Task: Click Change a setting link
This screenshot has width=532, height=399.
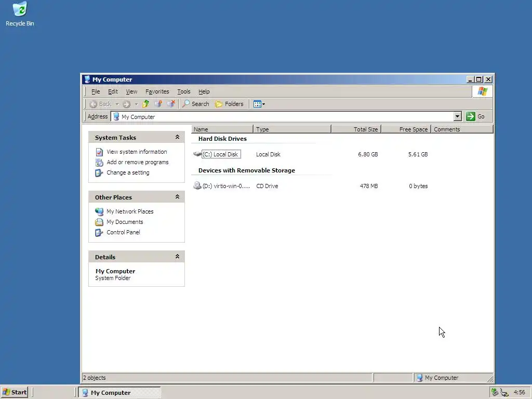Action: click(x=128, y=172)
